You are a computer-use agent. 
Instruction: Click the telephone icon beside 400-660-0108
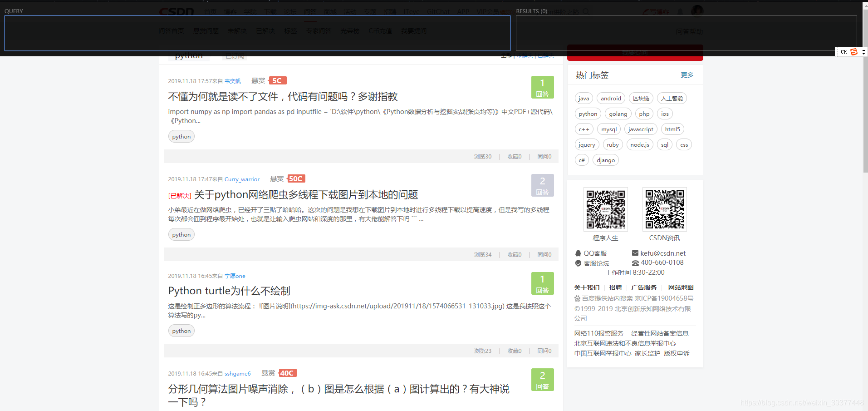point(635,262)
